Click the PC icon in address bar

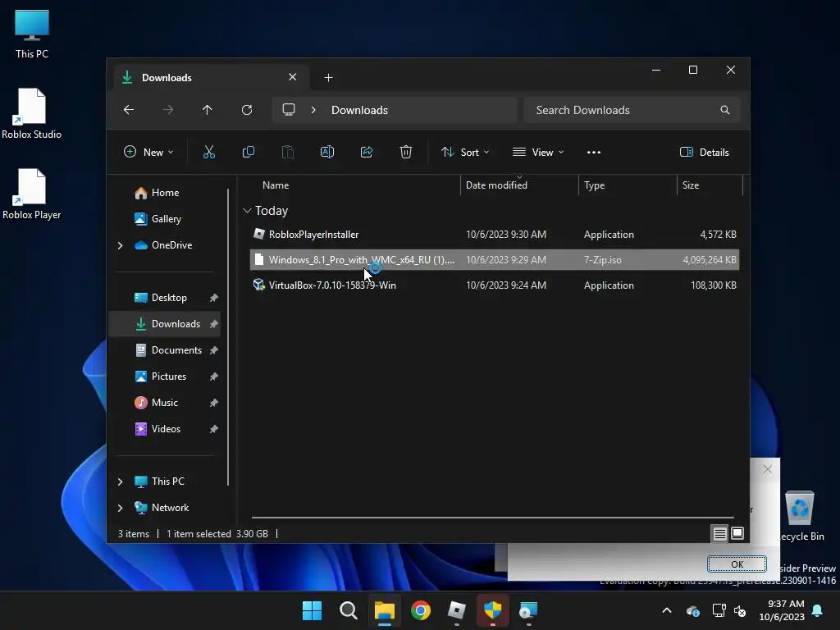tap(289, 110)
